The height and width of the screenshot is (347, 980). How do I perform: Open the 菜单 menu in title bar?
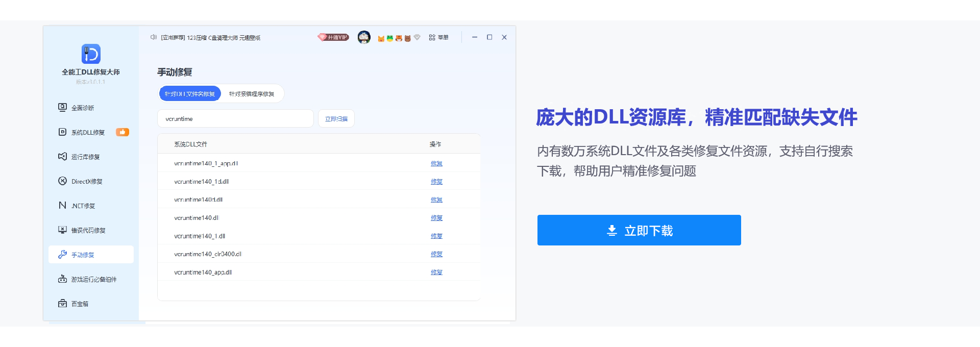pyautogui.click(x=438, y=37)
